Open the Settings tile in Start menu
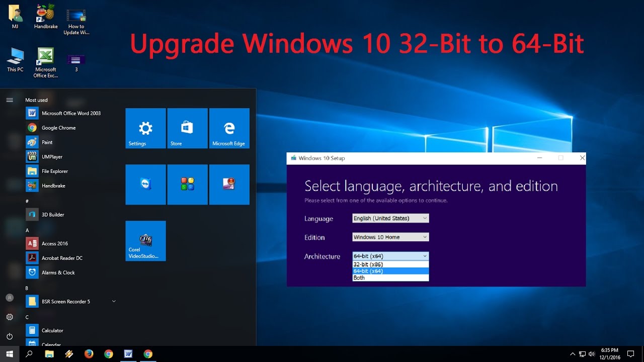Image resolution: width=644 pixels, height=362 pixels. click(145, 128)
